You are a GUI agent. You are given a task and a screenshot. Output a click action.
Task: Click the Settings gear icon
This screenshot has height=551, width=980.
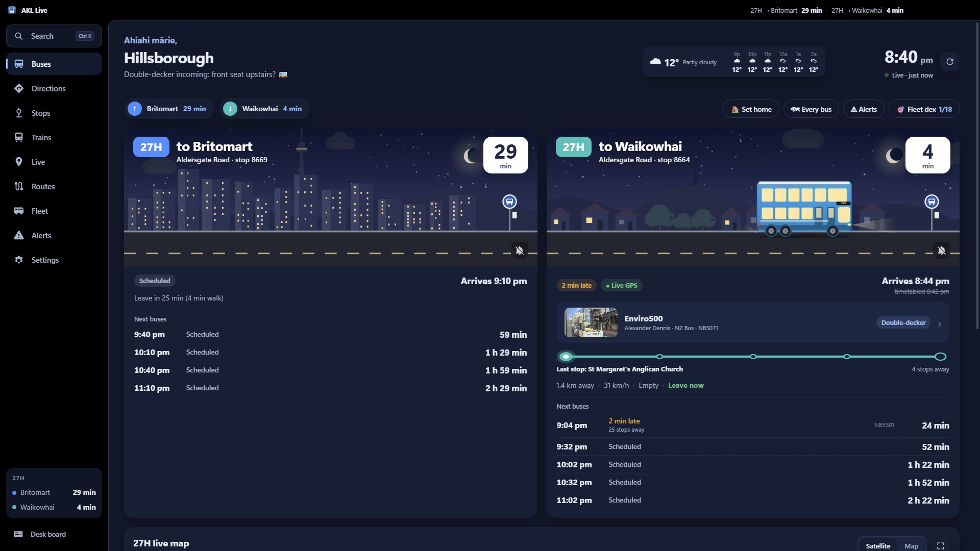(19, 260)
